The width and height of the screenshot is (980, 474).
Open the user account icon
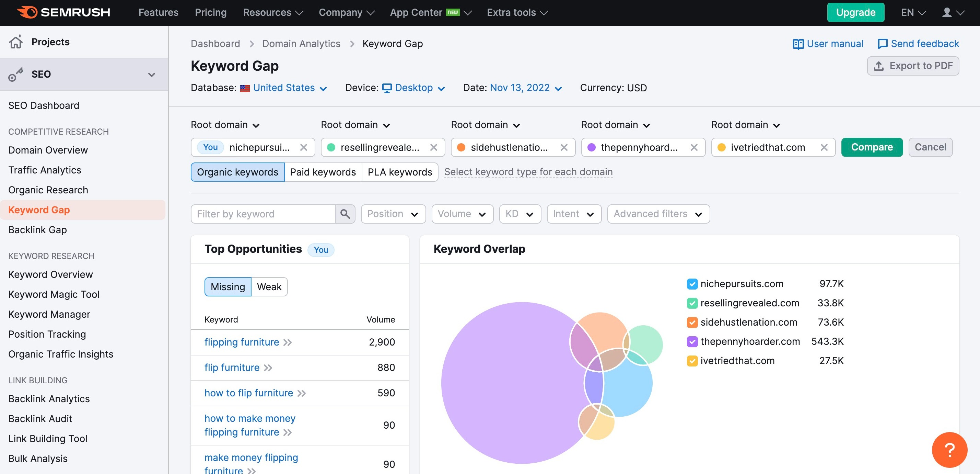[x=946, y=13]
